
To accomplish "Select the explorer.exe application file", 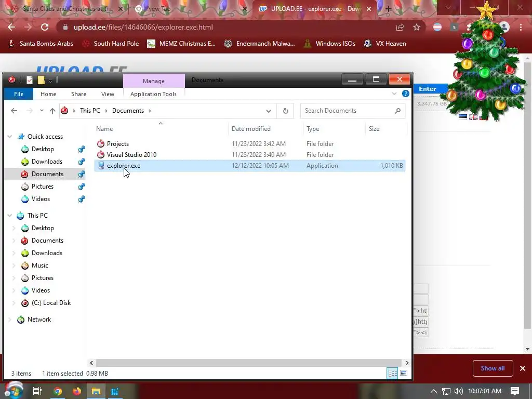I will point(250,166).
